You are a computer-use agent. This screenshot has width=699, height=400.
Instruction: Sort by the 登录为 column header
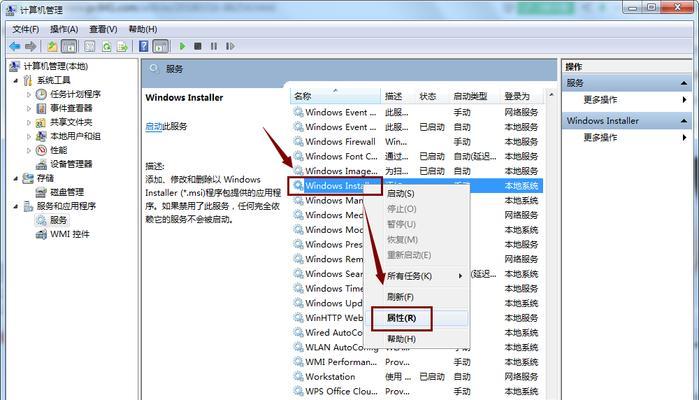[522, 96]
